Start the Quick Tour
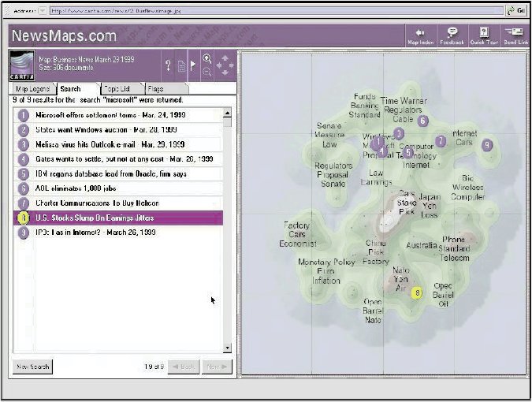This screenshot has height=402, width=532. point(484,36)
